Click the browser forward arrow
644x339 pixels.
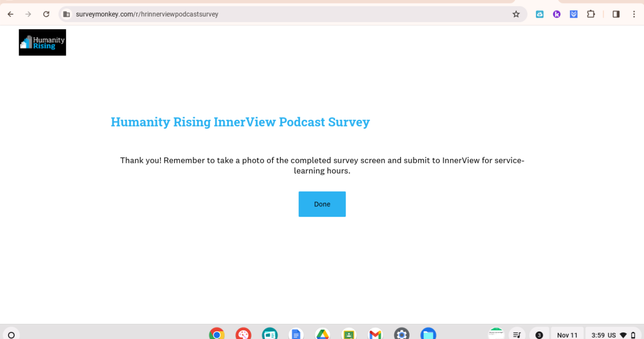pyautogui.click(x=28, y=14)
